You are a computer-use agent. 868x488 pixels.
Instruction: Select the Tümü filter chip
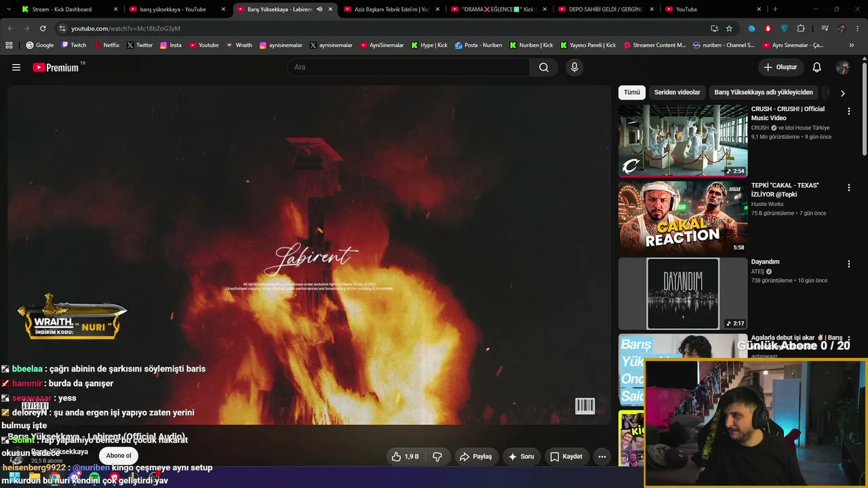632,92
